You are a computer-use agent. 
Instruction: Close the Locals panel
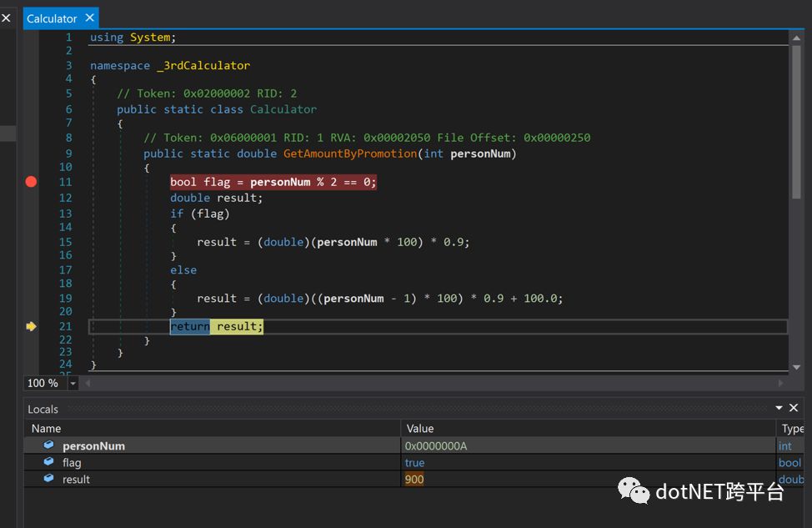[794, 409]
